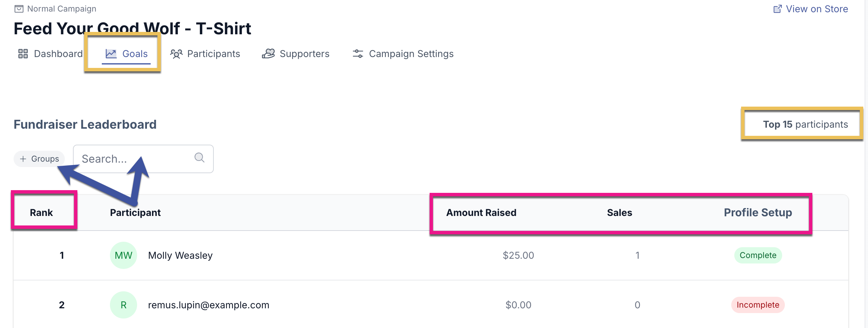The image size is (868, 328).
Task: Sort by the Amount Raised column
Action: (x=481, y=213)
